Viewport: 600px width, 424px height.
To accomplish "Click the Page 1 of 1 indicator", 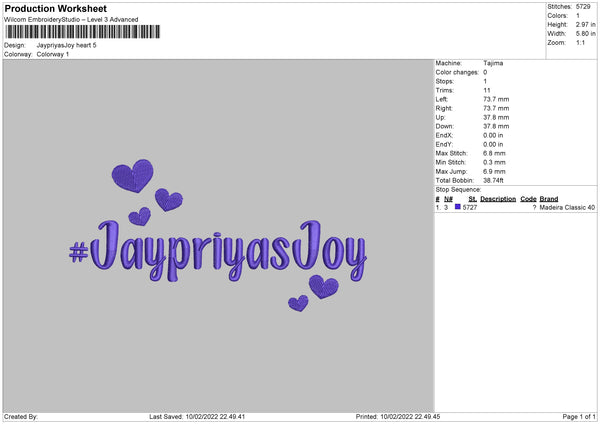I will coord(579,417).
